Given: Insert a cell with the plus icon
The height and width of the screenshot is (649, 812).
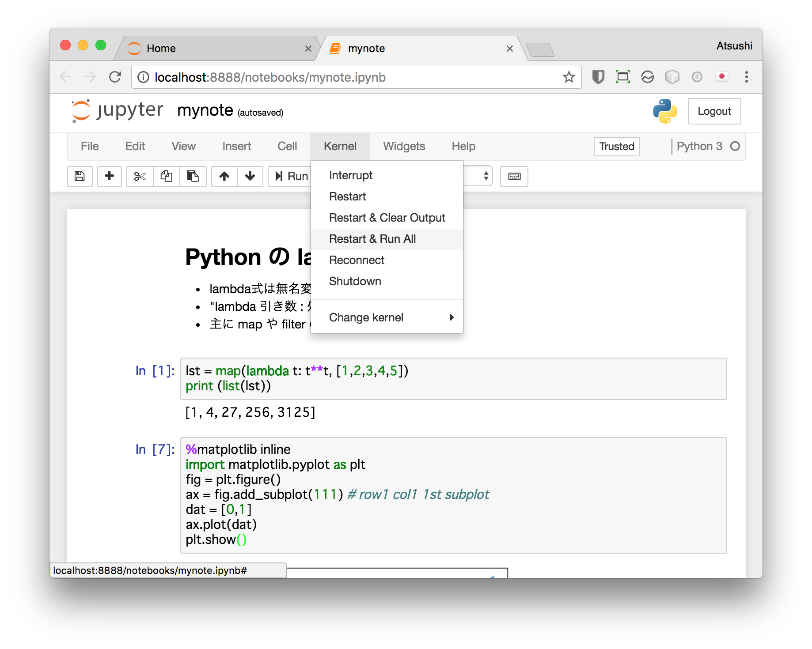Looking at the screenshot, I should [109, 176].
